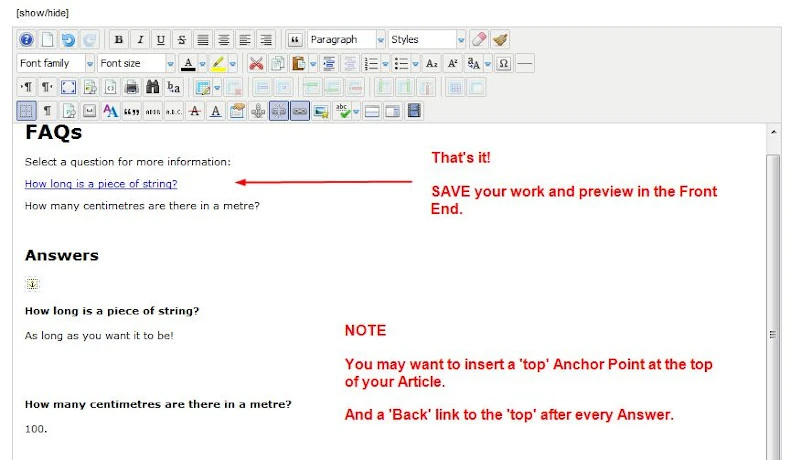Click the Preview document icon
The width and height of the screenshot is (790, 460).
point(90,87)
